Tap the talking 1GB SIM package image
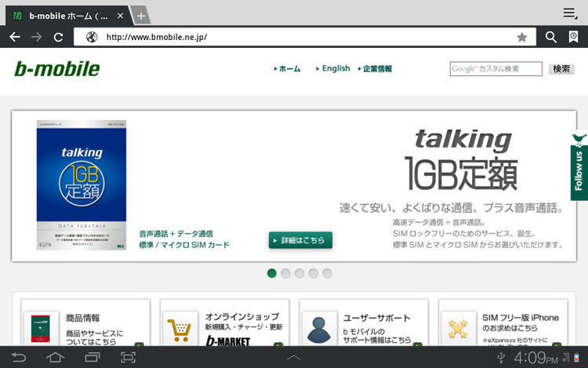This screenshot has height=368, width=588. [82, 185]
